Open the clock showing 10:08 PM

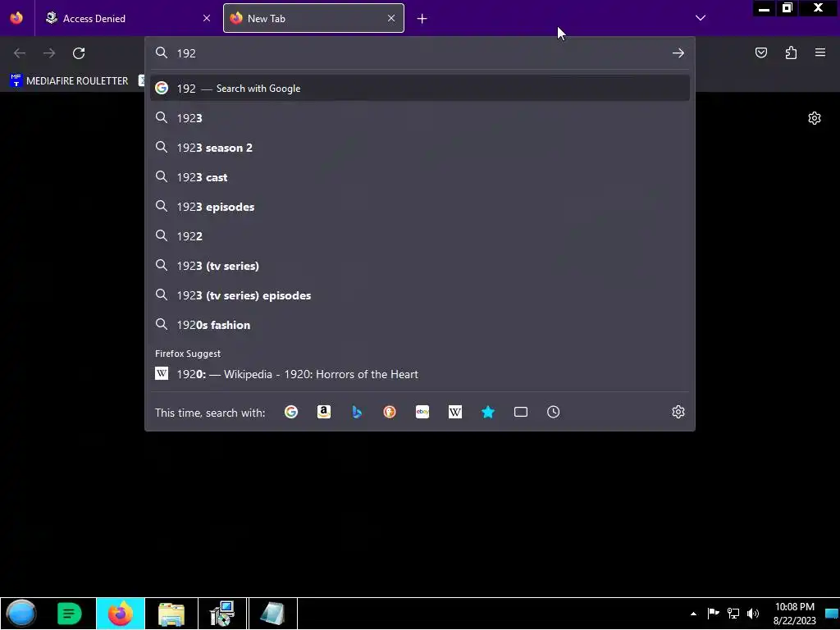[x=794, y=614]
